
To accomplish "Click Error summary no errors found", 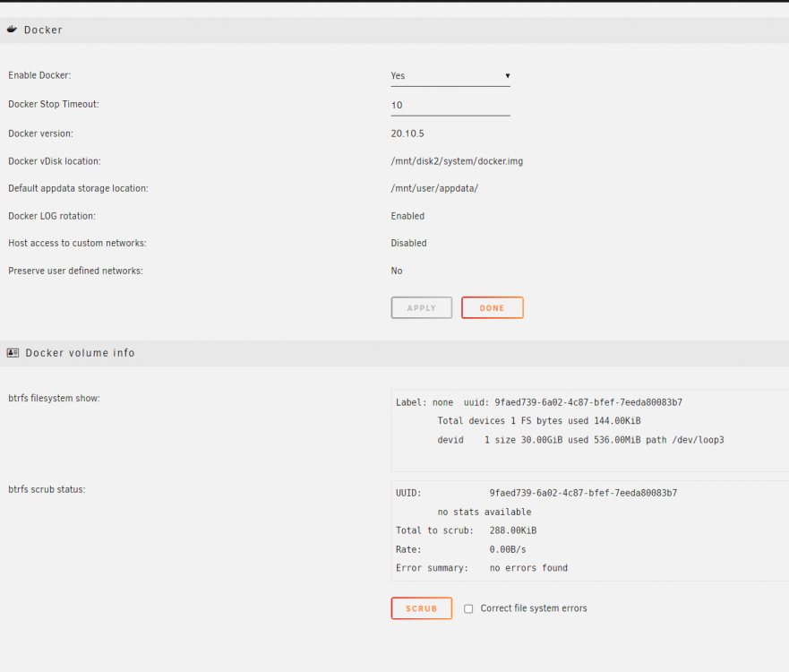I will (482, 568).
